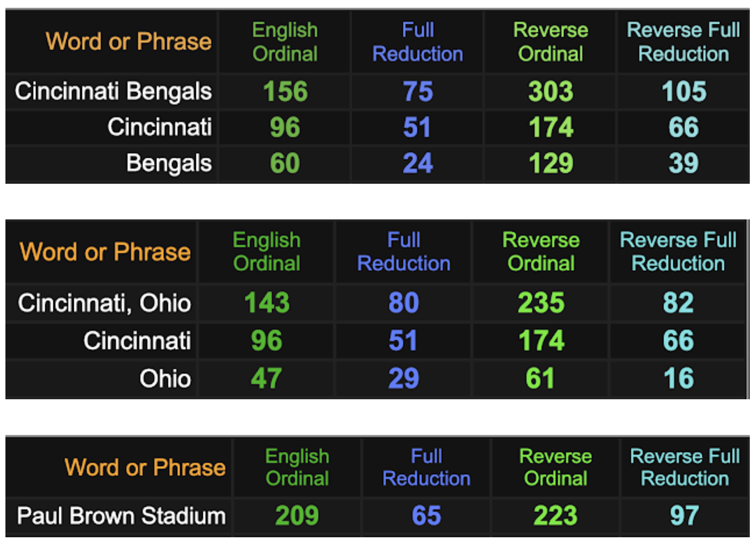756x545 pixels.
Task: Click the Ohio row label
Action: click(165, 378)
